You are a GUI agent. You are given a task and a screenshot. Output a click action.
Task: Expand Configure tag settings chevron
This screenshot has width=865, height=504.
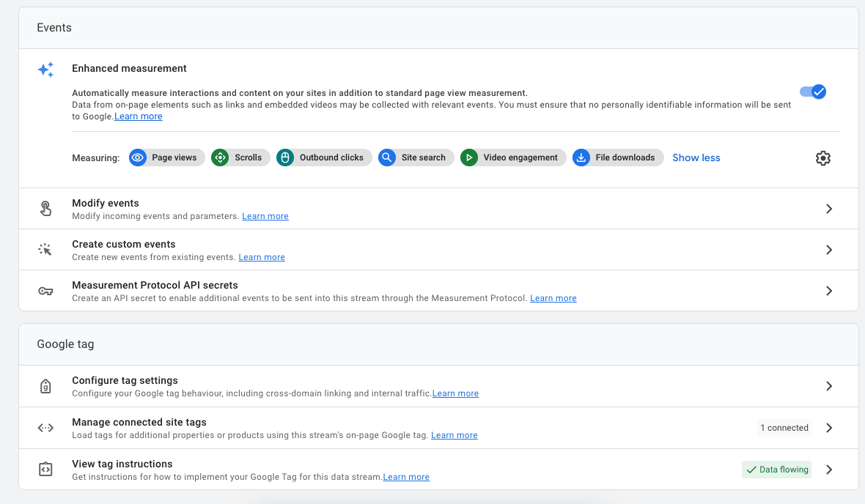829,386
